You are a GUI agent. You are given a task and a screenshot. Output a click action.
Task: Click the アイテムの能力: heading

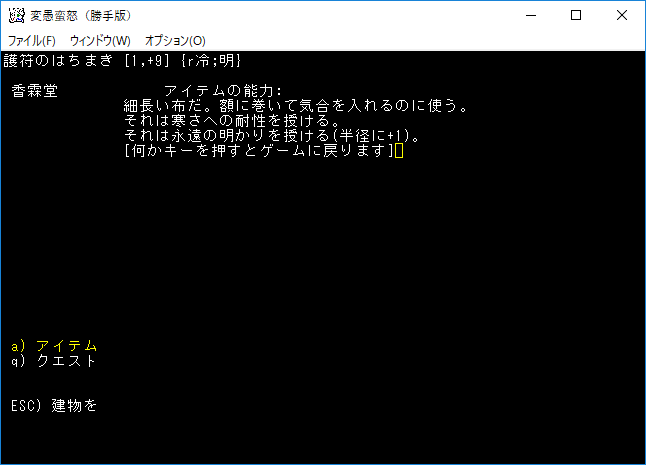pos(223,91)
